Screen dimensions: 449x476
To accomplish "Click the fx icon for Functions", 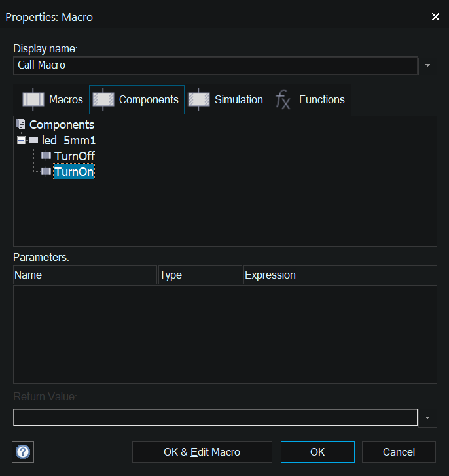I will tap(283, 100).
